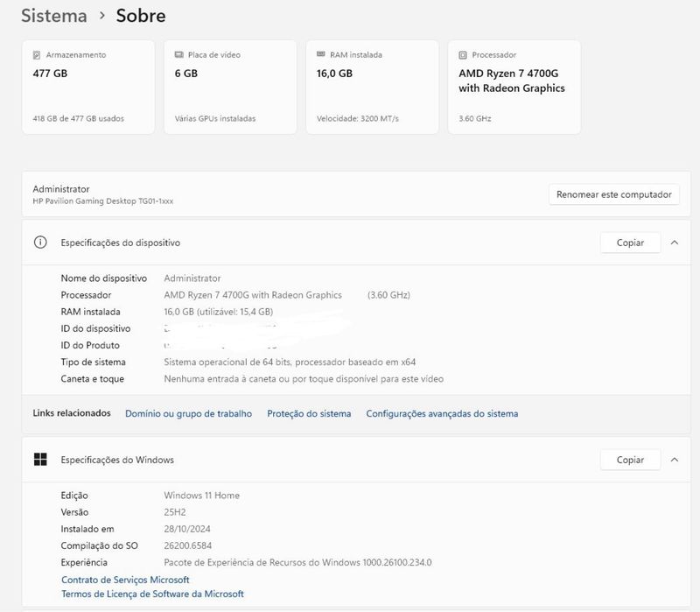The image size is (700, 612).
Task: Select the AMD Ryzen 7 4700G processor card
Action: (514, 87)
